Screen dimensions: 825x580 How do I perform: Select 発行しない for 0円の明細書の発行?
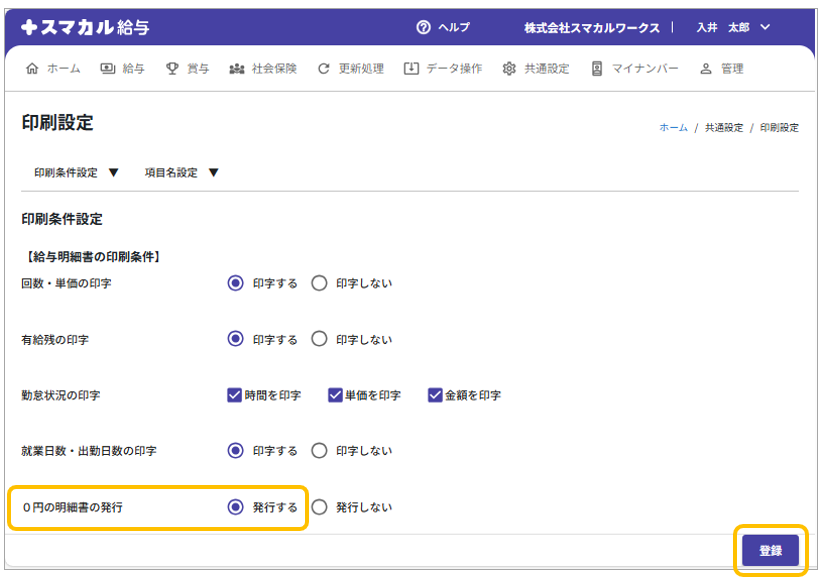pos(319,507)
